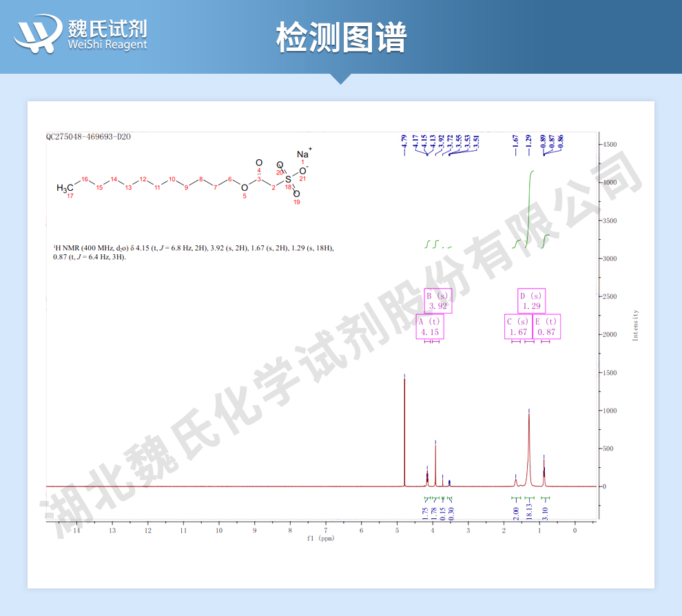Select the peak box E (t) 0.87
Image resolution: width=682 pixels, height=616 pixels.
(x=546, y=327)
